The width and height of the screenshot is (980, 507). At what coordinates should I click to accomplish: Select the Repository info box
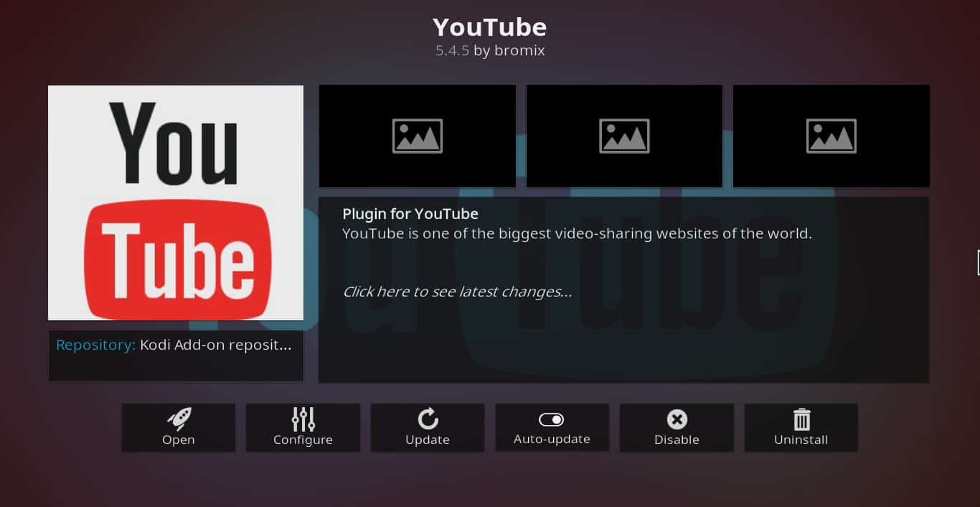coord(176,355)
